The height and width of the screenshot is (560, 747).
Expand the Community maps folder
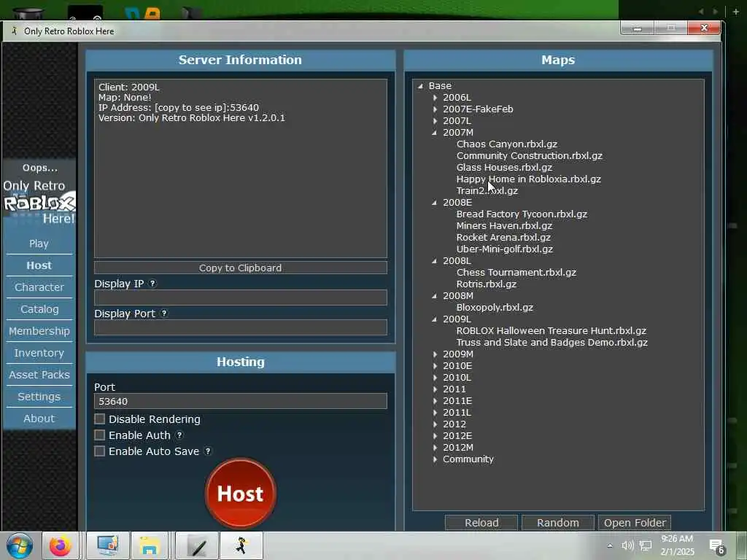(x=435, y=459)
